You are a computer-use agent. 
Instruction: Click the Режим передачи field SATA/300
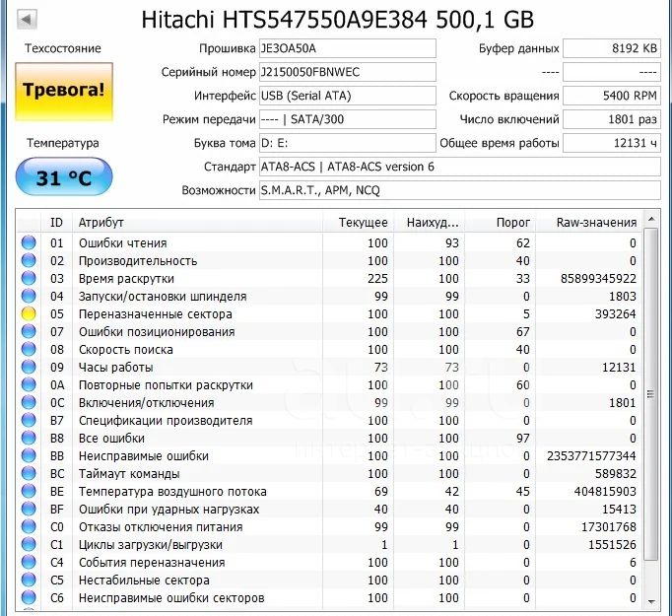348,119
